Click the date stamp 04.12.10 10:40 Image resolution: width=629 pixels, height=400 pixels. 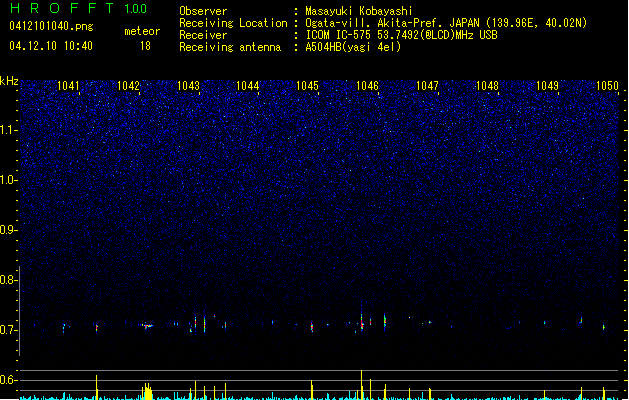tap(51, 46)
